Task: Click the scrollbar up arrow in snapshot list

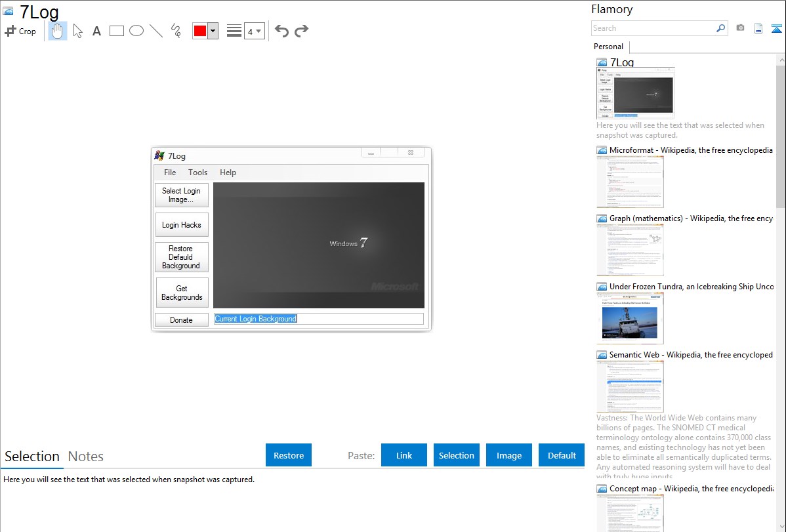Action: 781,60
